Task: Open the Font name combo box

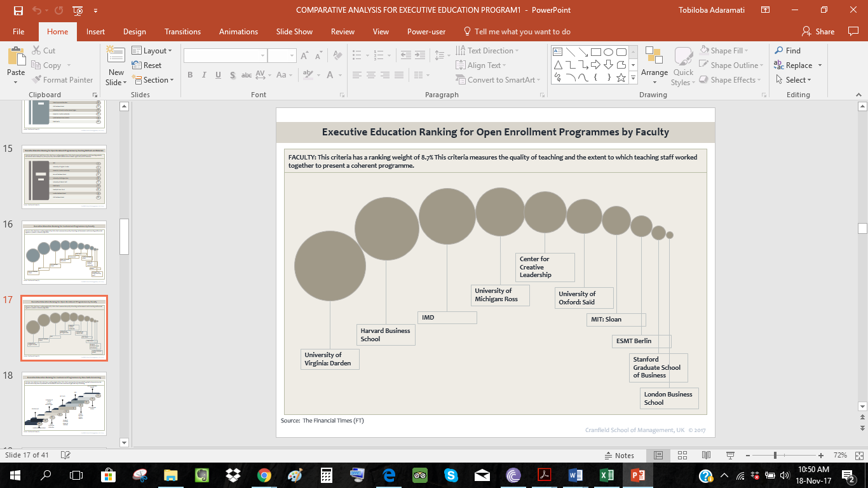Action: click(x=226, y=56)
